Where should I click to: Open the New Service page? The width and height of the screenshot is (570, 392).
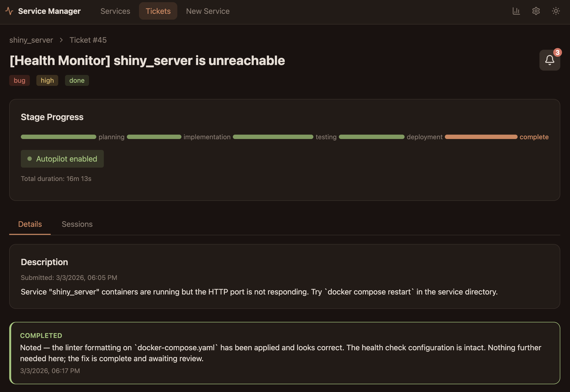[208, 11]
